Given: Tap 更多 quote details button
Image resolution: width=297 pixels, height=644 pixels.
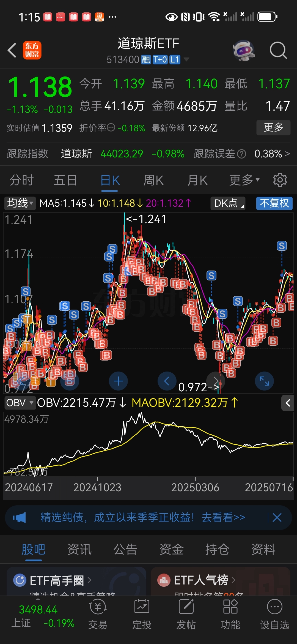Looking at the screenshot, I should (x=273, y=127).
